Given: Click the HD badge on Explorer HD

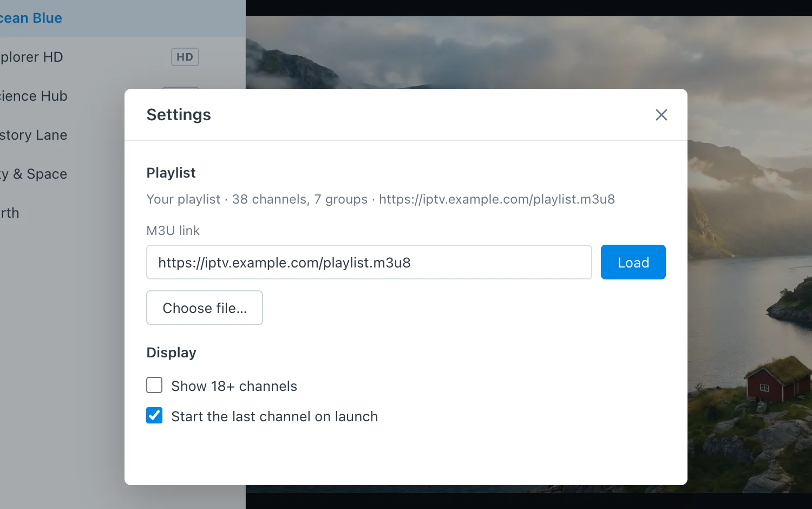Looking at the screenshot, I should [185, 57].
